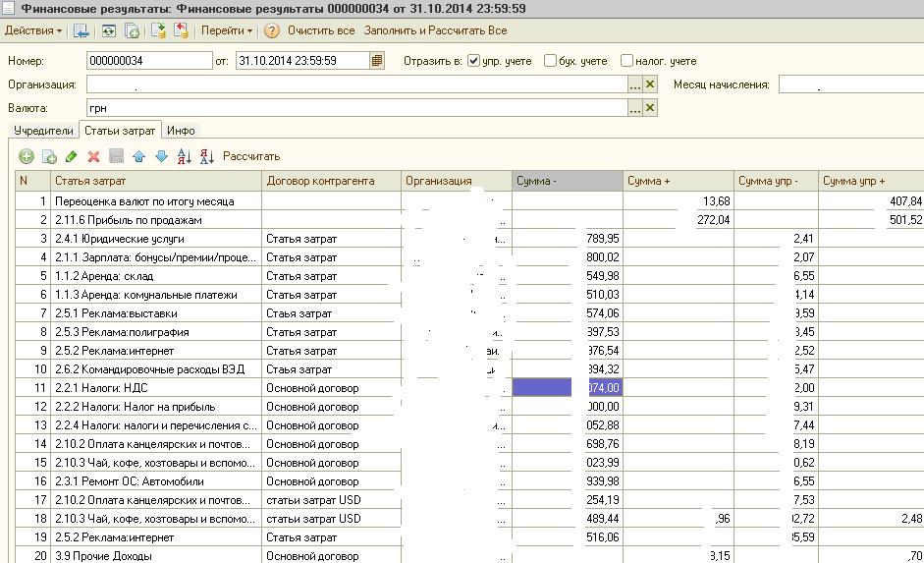Delete row using the red X icon
Image resolution: width=924 pixels, height=563 pixels.
point(94,156)
